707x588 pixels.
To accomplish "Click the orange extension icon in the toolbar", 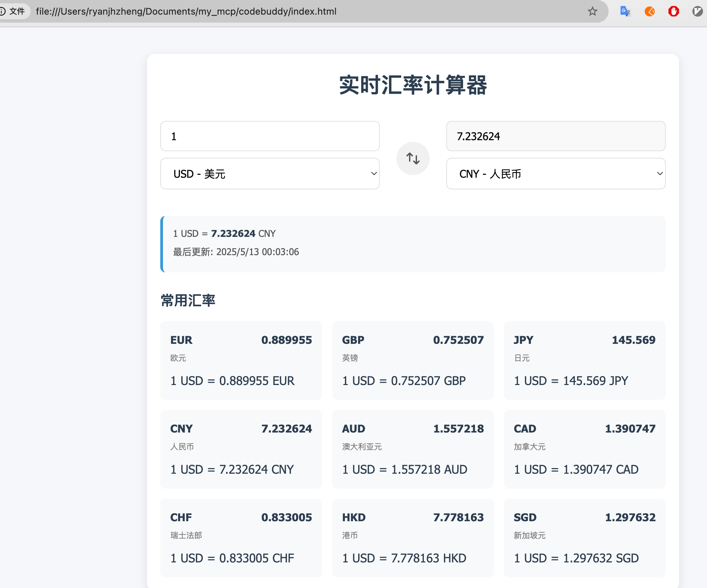I will (x=649, y=11).
